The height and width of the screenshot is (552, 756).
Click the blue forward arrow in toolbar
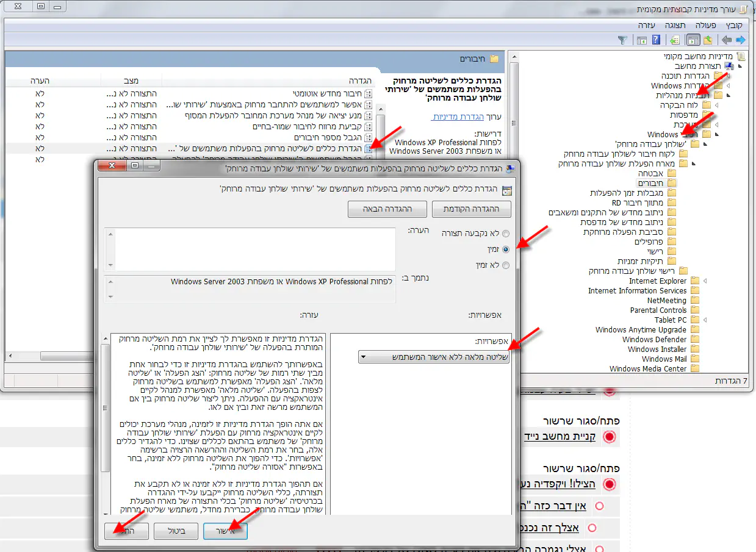click(740, 40)
